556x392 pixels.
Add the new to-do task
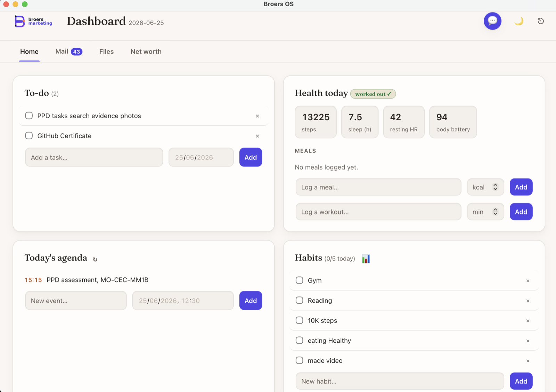[x=251, y=157]
